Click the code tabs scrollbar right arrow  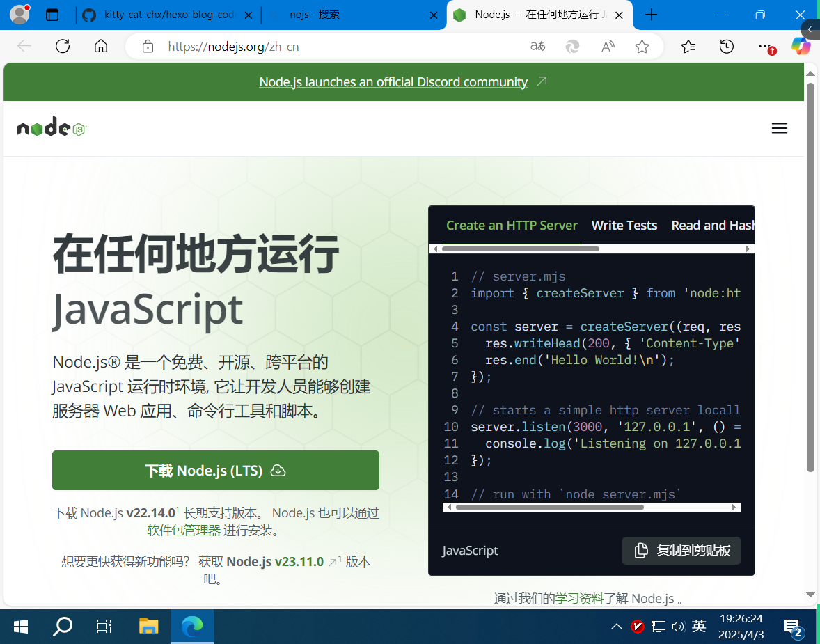coord(748,249)
